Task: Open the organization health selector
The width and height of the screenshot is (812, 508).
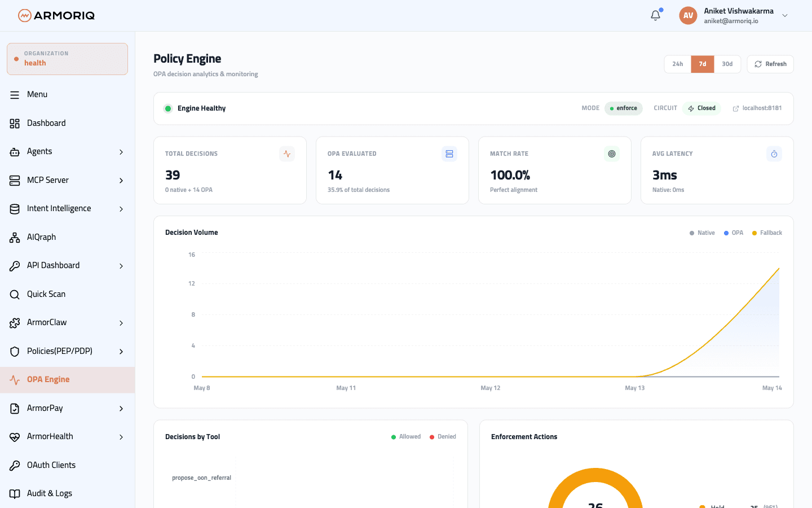Action: point(67,59)
